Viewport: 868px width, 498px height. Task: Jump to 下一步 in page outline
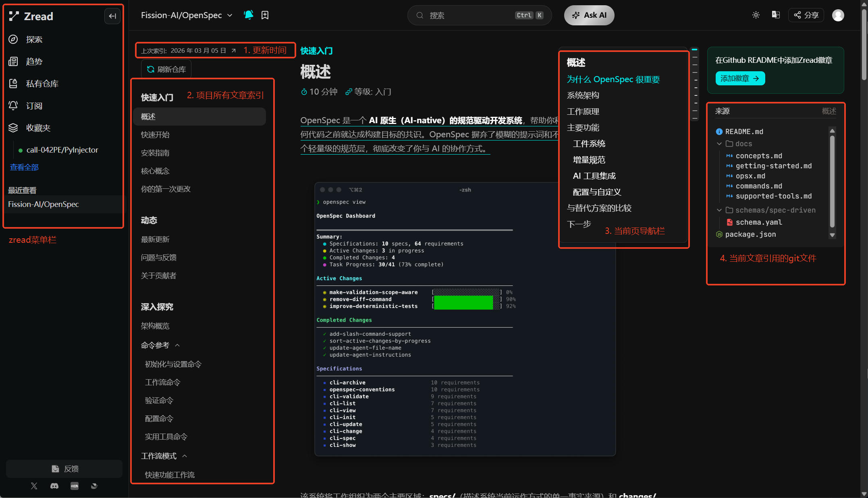pyautogui.click(x=579, y=224)
